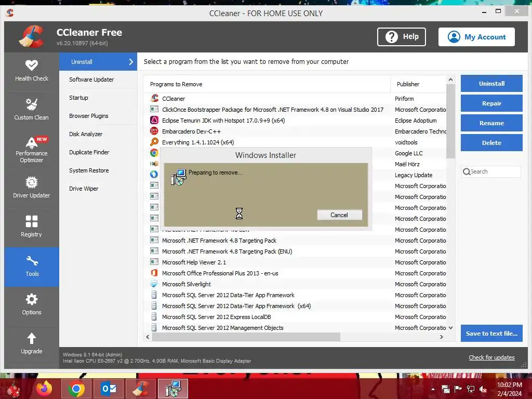Click the horizontal scroll right arrow
Viewport: 532px width, 399px height.
point(442,337)
